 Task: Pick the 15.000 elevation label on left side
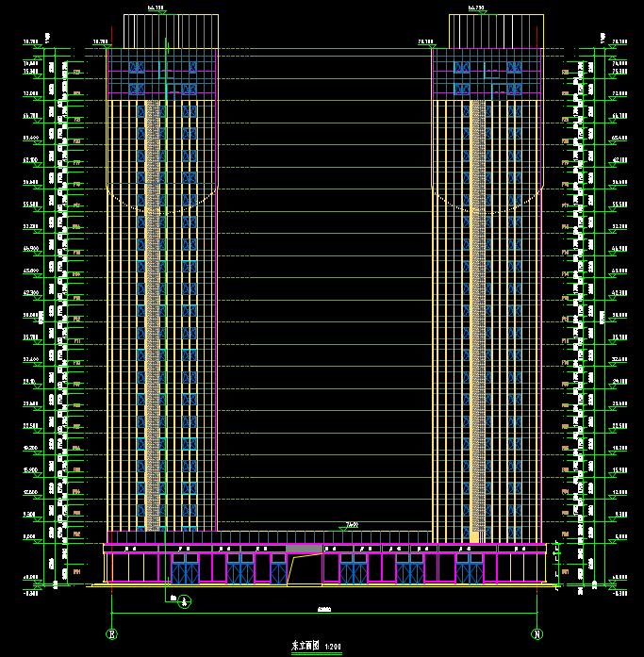pyautogui.click(x=28, y=469)
